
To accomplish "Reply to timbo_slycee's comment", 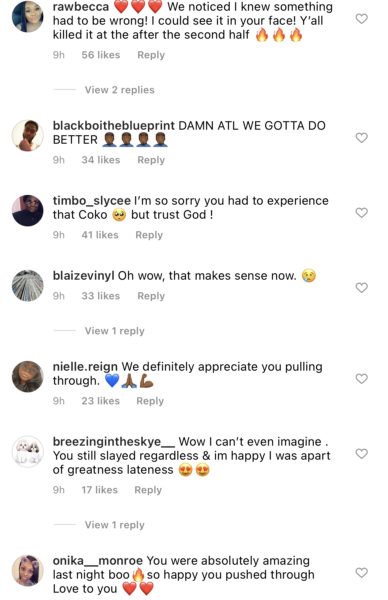I will coord(149,235).
